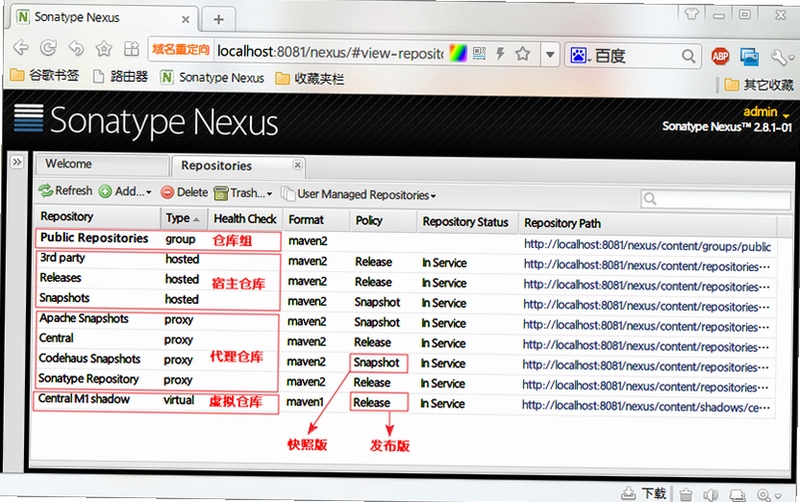Edit the localhost:8081 address bar URL
This screenshot has height=502, width=800.
331,52
